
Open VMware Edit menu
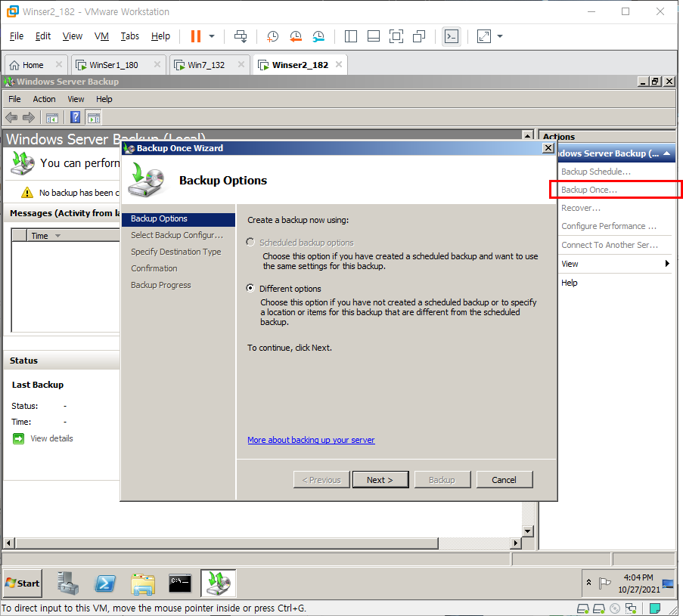pyautogui.click(x=42, y=36)
